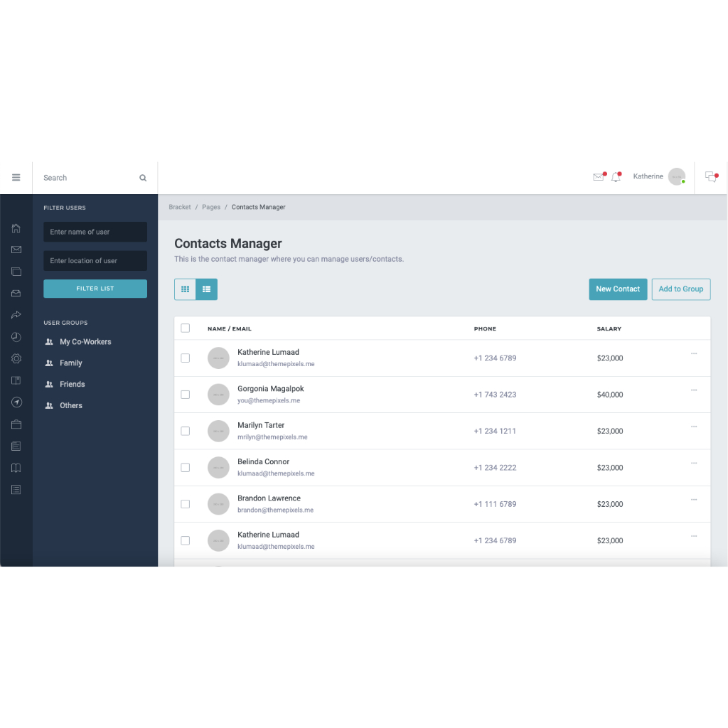Tick the select-all checkbox in table header
This screenshot has width=728, height=728.
[x=186, y=328]
